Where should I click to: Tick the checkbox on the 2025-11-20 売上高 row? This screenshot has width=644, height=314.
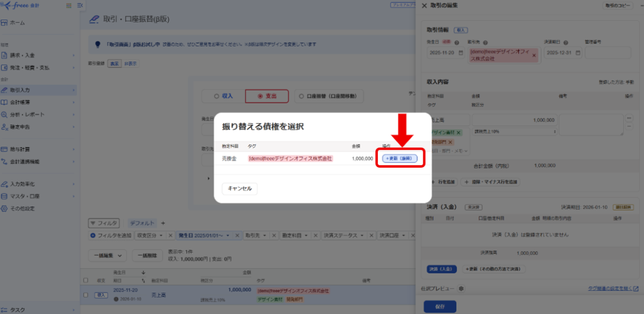coord(86,295)
